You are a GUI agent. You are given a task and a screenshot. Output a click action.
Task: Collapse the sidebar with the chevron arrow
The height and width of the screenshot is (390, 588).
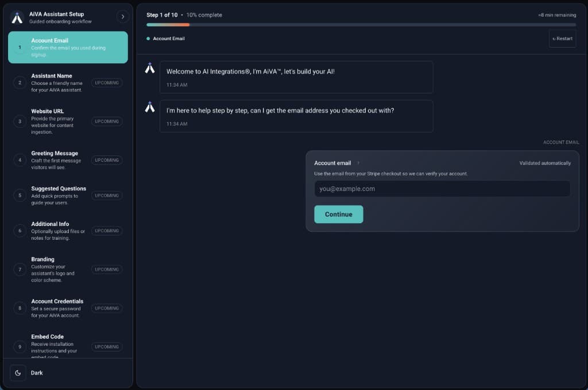tap(122, 17)
